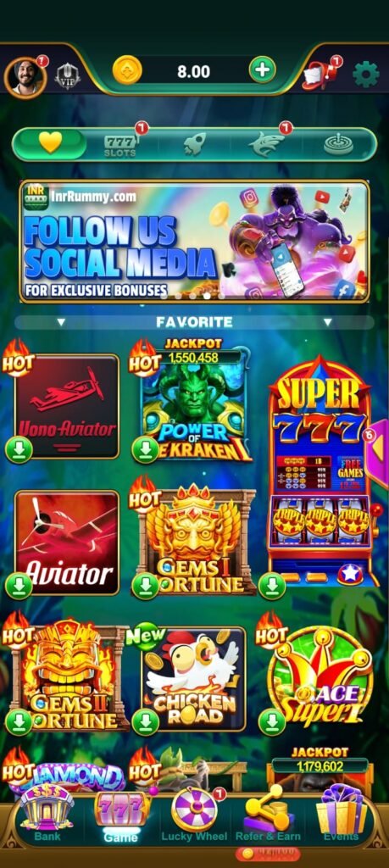Switch to the 777 Slots category

point(120,144)
